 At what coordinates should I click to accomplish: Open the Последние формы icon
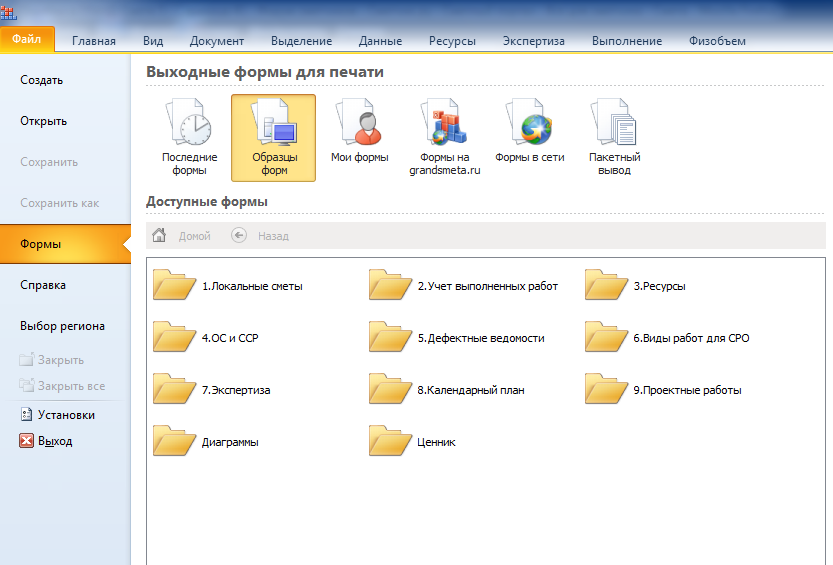pyautogui.click(x=189, y=138)
